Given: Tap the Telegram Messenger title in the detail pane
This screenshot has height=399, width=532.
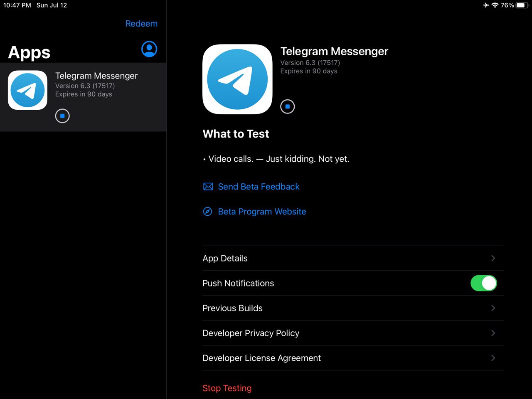Looking at the screenshot, I should (x=334, y=51).
